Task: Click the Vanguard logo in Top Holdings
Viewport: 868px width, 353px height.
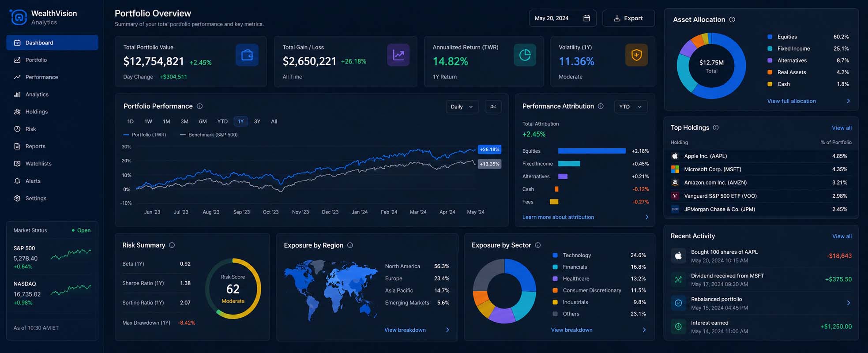Action: point(675,195)
